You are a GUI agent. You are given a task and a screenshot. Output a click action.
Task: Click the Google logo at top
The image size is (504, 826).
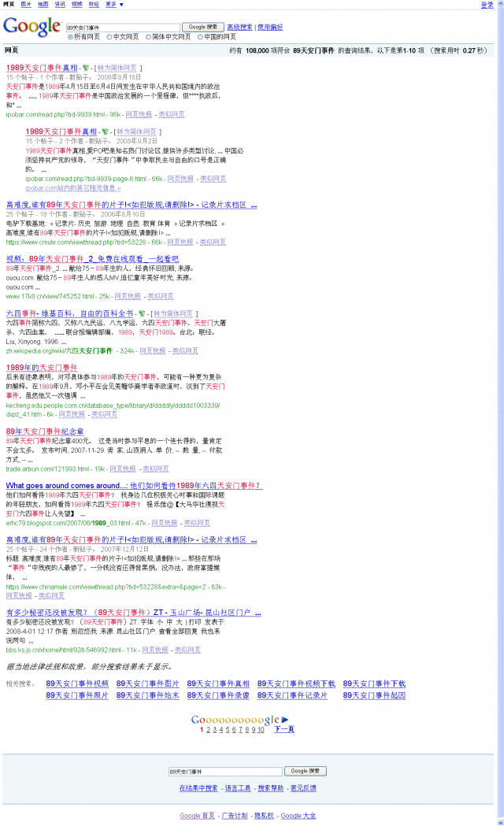pos(31,27)
